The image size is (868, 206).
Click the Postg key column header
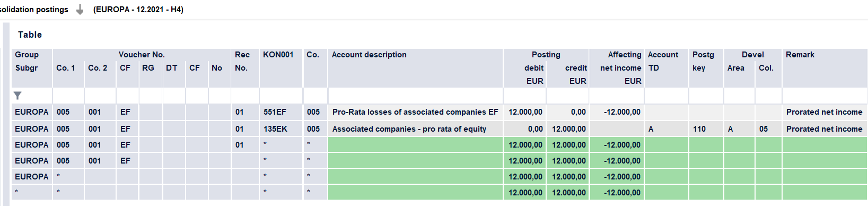tap(706, 68)
